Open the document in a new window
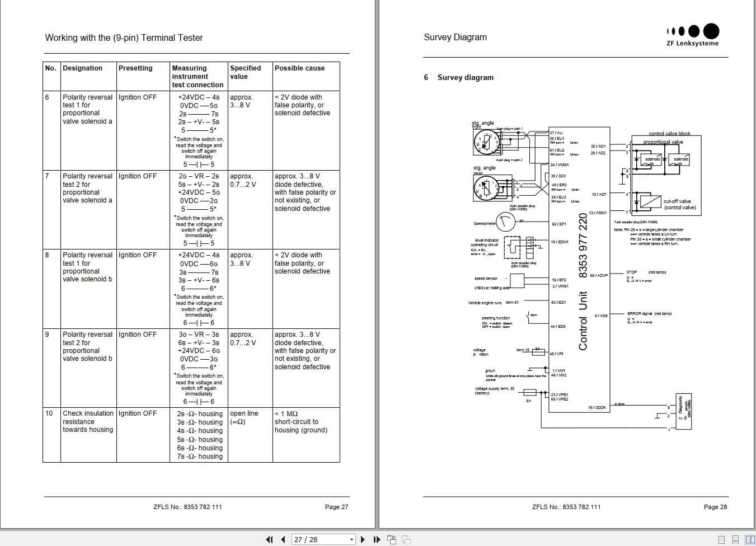 392,539
